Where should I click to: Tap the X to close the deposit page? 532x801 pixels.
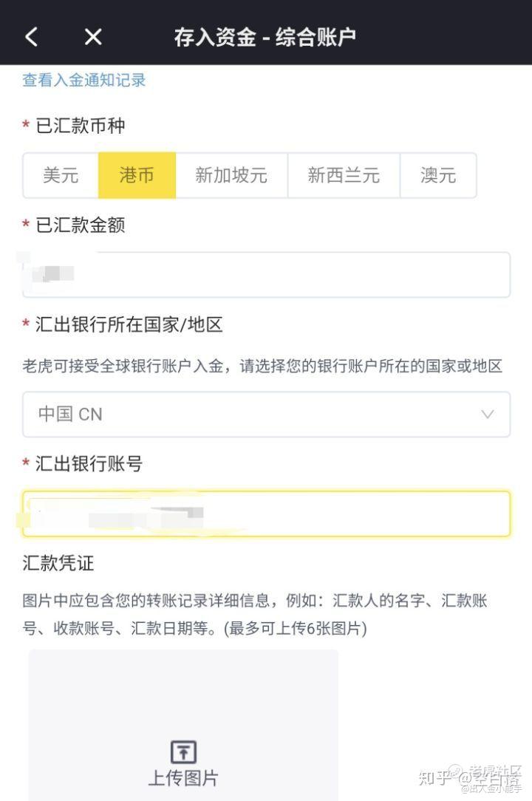click(x=92, y=36)
